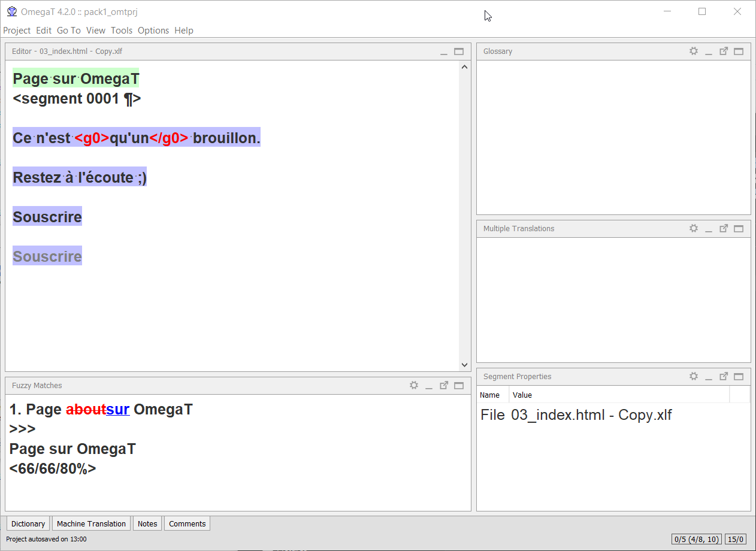Open Multiple Translations settings gear
Viewport: 756px width, 551px height.
coord(694,229)
